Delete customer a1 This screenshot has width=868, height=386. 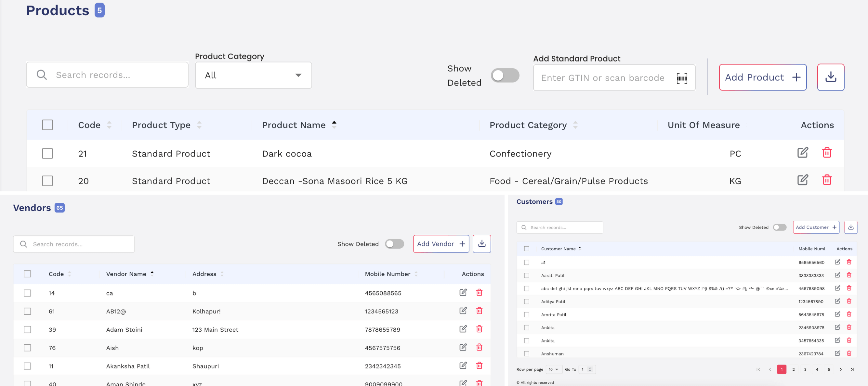849,262
